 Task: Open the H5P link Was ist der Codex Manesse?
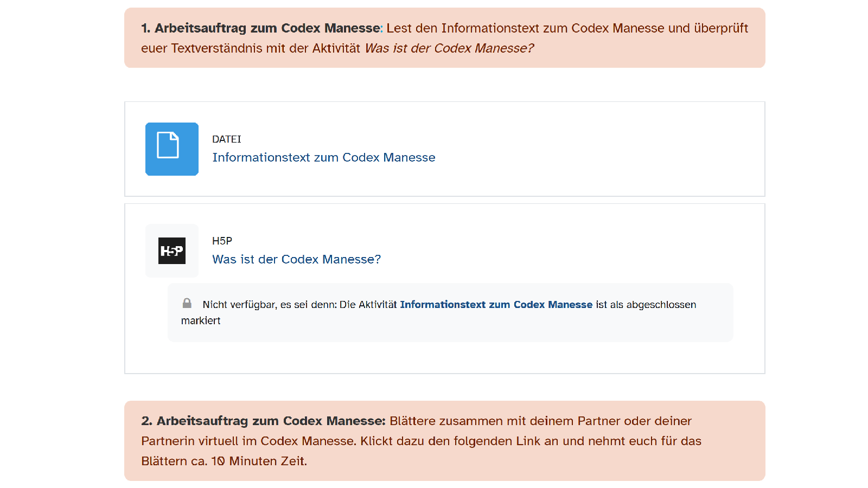[x=296, y=259]
